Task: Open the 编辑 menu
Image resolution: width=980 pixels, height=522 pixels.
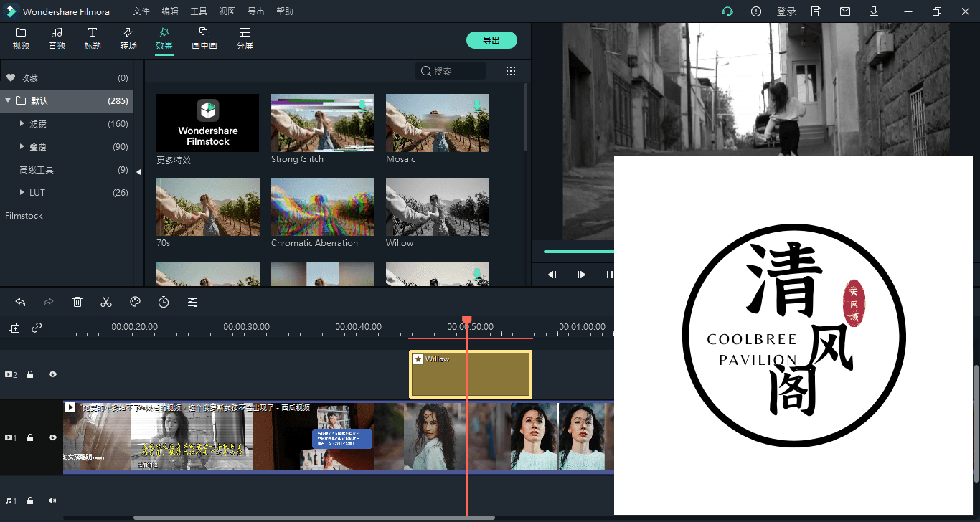Action: tap(170, 11)
